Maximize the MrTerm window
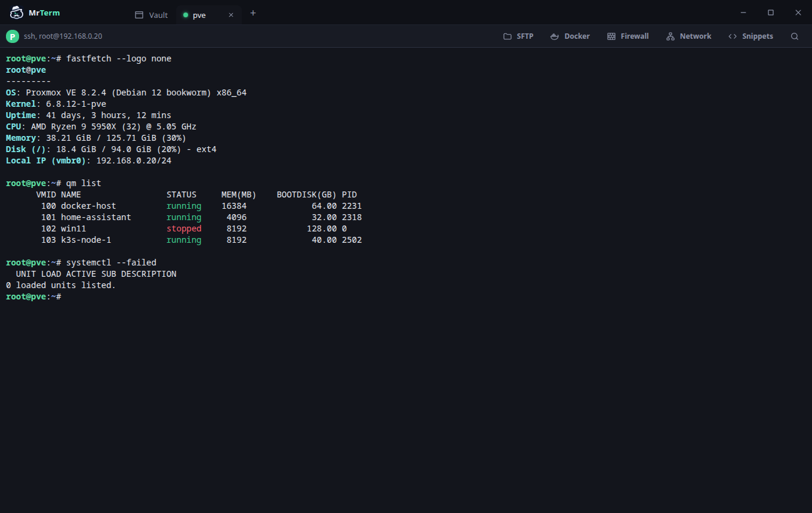This screenshot has width=812, height=513. [x=771, y=13]
